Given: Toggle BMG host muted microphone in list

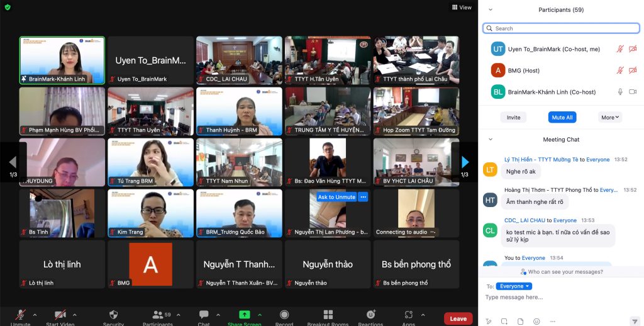Looking at the screenshot, I should click(x=620, y=70).
